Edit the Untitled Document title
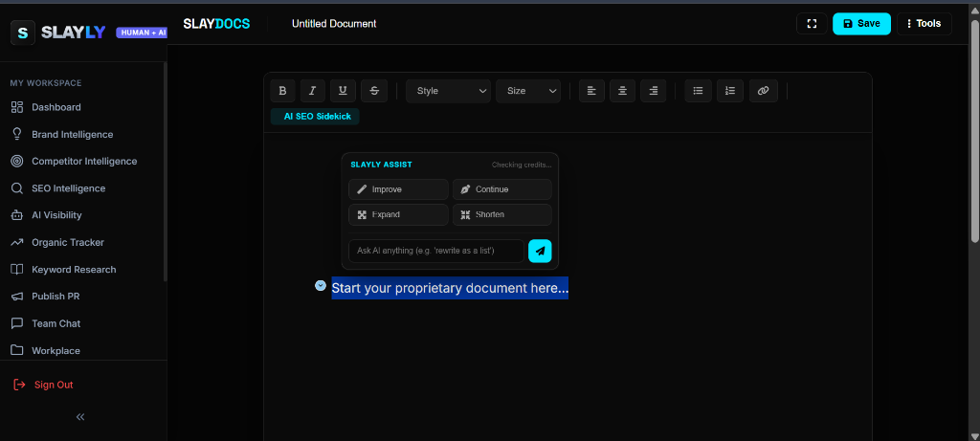This screenshot has height=441, width=980. coord(334,24)
